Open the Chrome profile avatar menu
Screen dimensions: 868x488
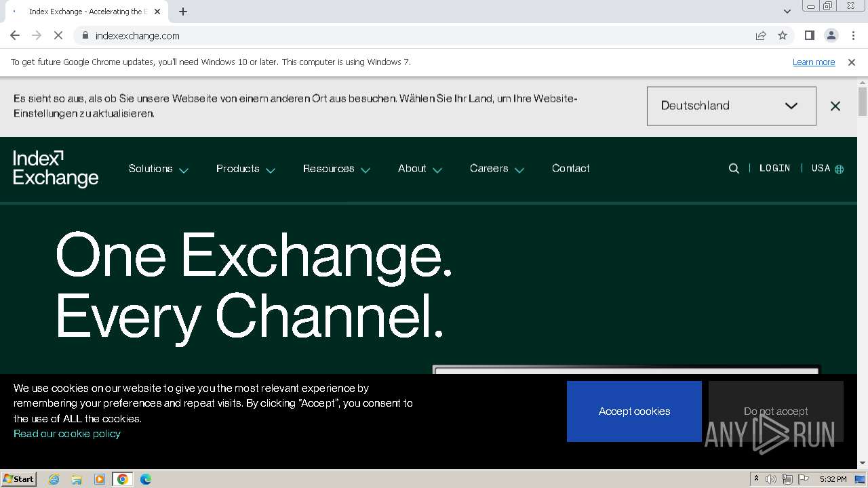[831, 36]
